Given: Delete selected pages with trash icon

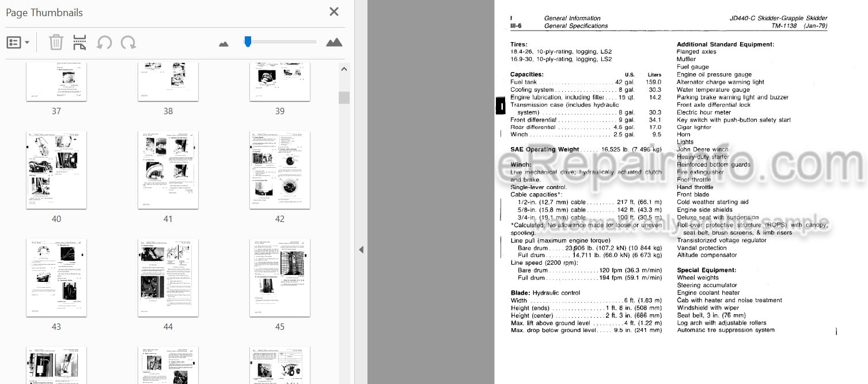Looking at the screenshot, I should [x=56, y=42].
